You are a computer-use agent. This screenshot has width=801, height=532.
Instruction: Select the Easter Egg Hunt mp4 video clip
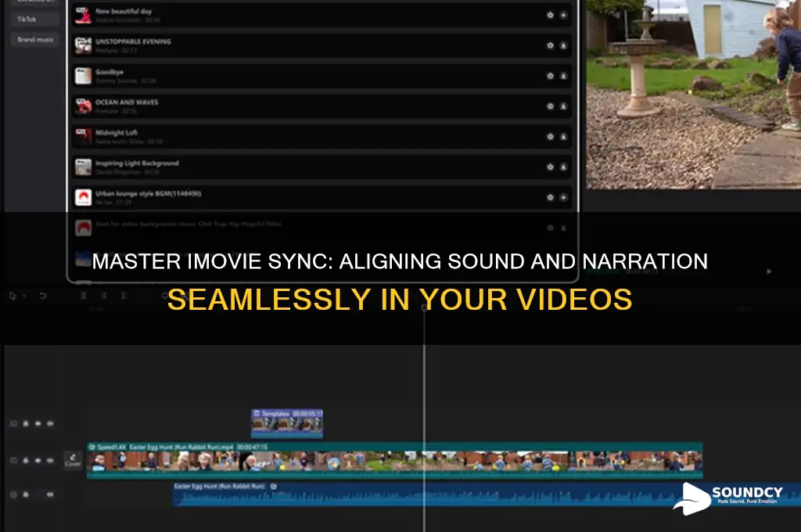pos(394,461)
